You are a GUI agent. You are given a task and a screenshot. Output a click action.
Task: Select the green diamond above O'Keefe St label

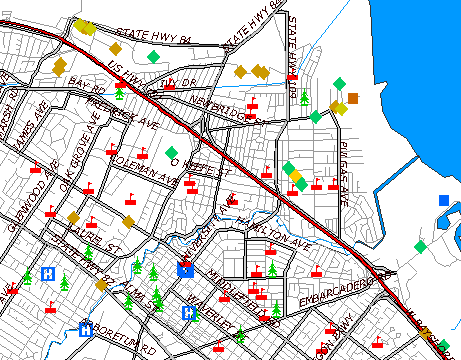click(172, 153)
